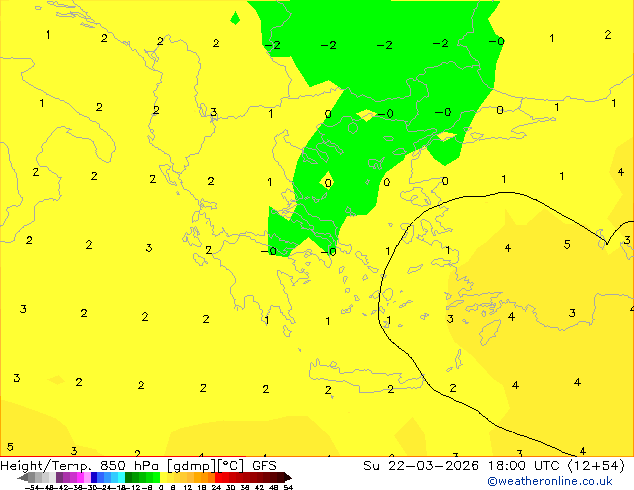Pick the bright magenta swatch in the temperature legend
634x490 pixels.
[x=80, y=477]
